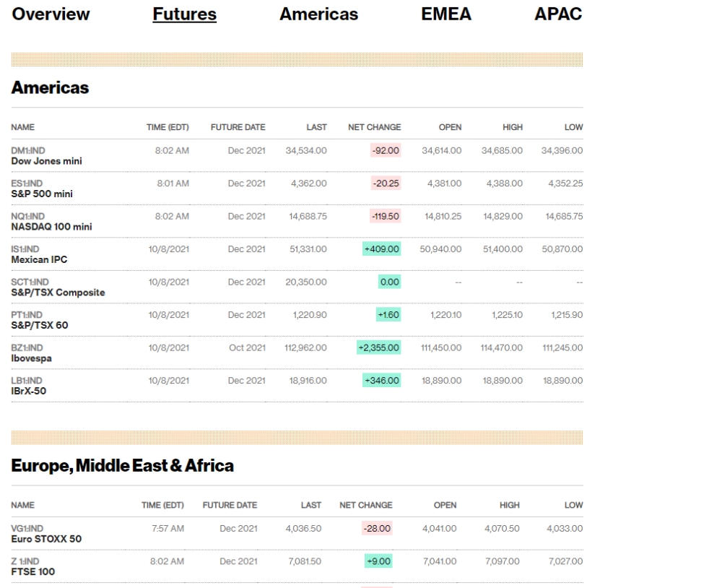Click Americas table NET CHANGE header
The image size is (722, 588).
pyautogui.click(x=374, y=127)
